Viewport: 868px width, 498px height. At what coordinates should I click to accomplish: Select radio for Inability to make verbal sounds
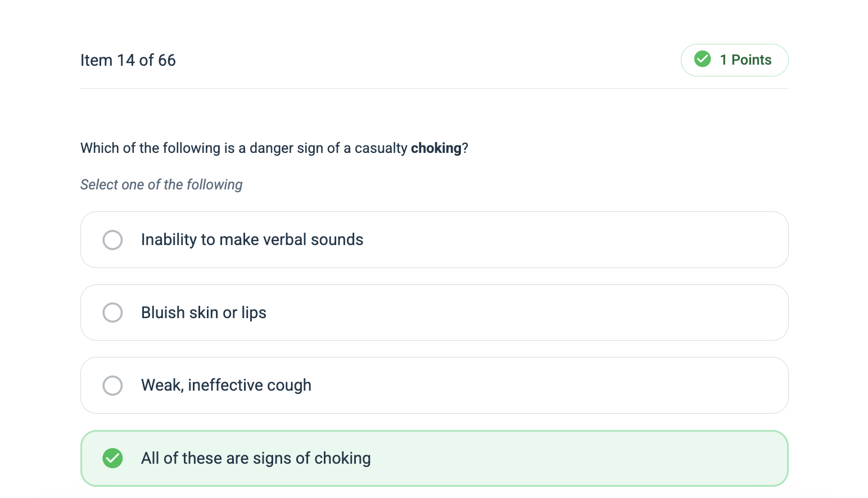[x=112, y=240]
